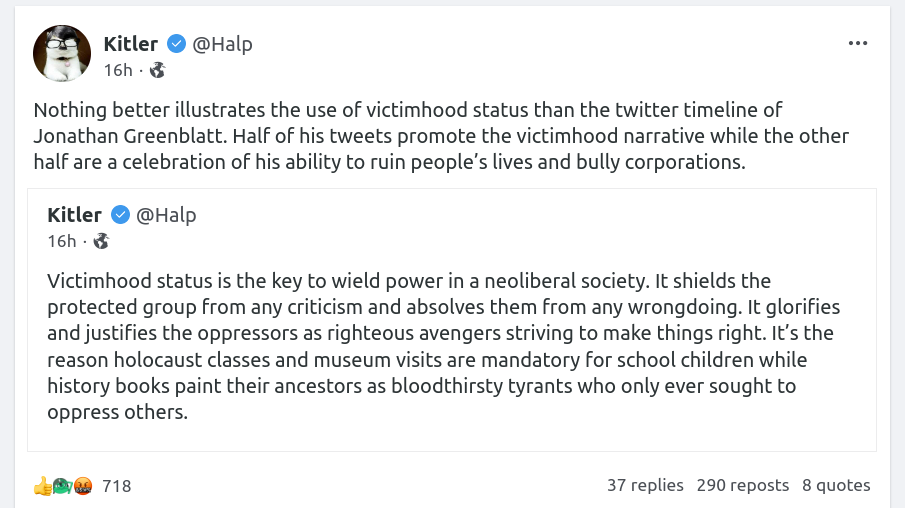Click the angry cursing face reaction emoji
The image size is (905, 508).
pos(82,486)
